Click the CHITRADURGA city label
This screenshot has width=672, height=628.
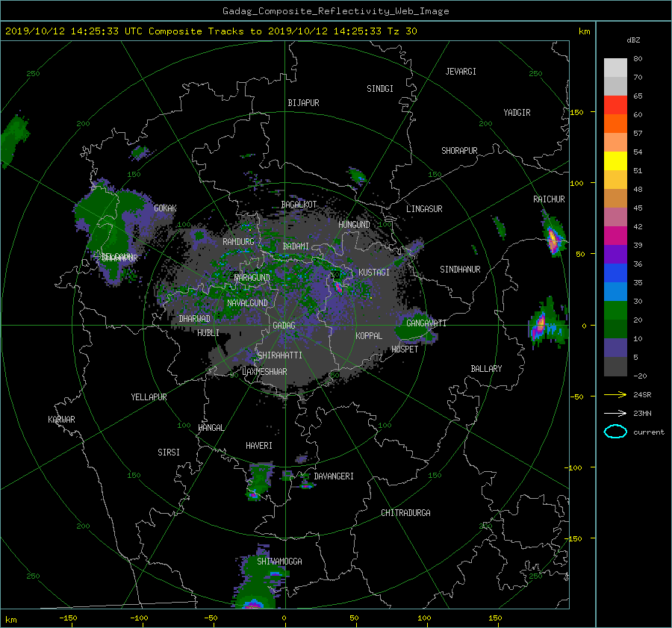click(405, 513)
